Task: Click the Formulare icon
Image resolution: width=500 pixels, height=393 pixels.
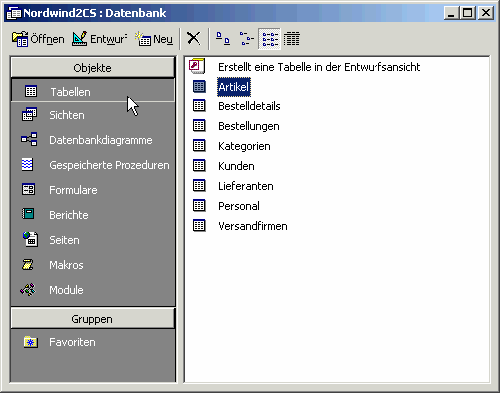Action: [x=28, y=189]
